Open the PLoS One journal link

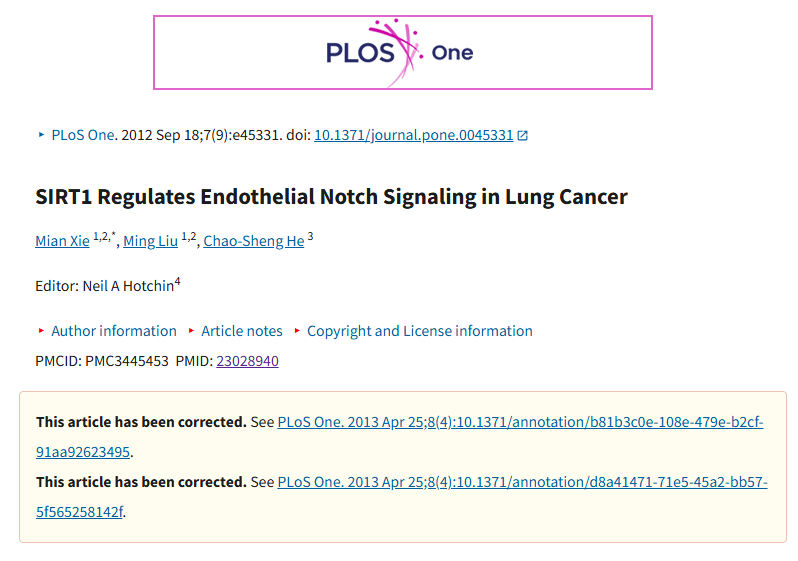tap(83, 135)
